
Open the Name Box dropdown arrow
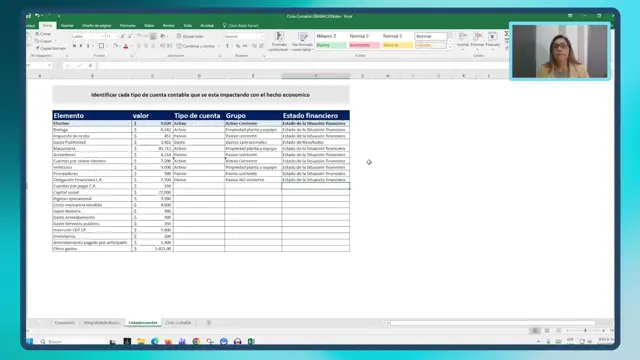click(49, 66)
